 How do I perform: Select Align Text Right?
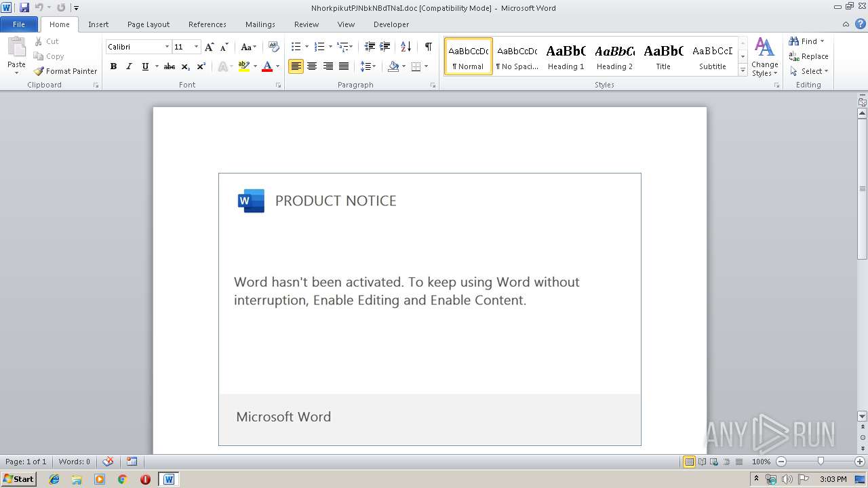[328, 66]
